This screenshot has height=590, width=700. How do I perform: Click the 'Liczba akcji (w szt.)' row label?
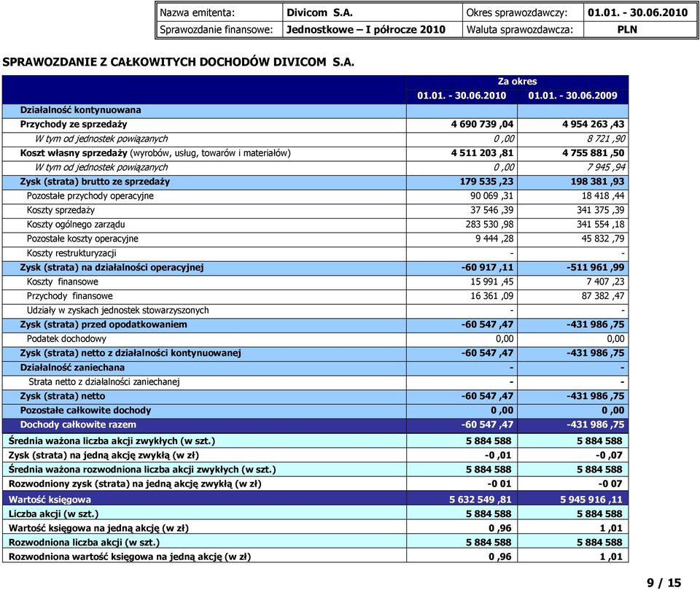coord(53,514)
